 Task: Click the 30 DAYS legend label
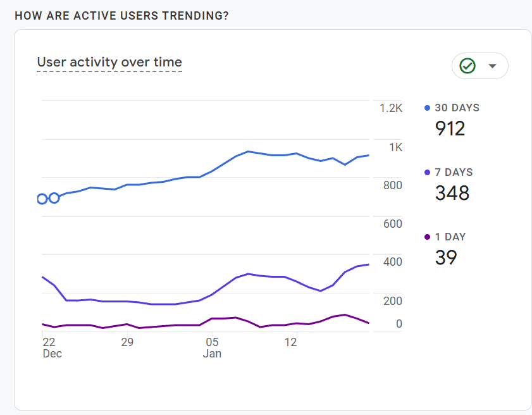click(x=457, y=108)
